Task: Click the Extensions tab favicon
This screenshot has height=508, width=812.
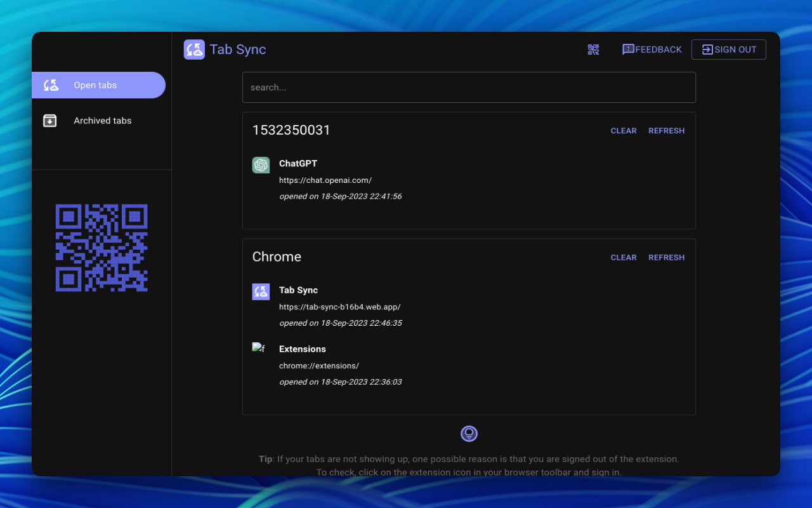Action: (x=258, y=348)
